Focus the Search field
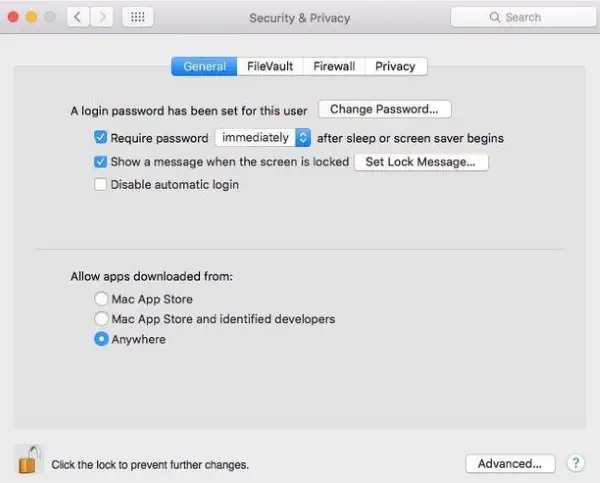The width and height of the screenshot is (600, 483). click(523, 17)
